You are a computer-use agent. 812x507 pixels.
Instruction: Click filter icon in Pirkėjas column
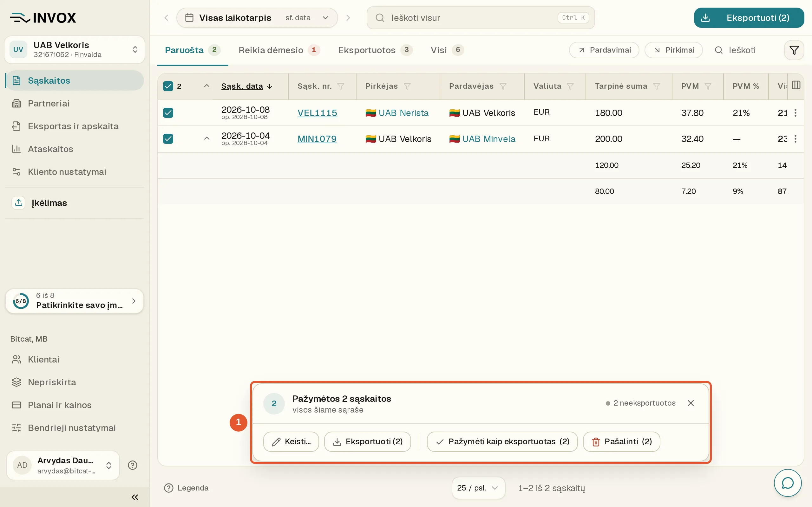[407, 87]
